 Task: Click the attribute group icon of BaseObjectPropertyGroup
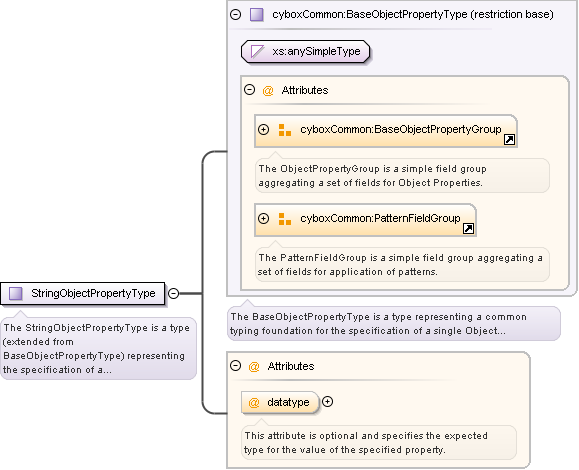click(285, 130)
